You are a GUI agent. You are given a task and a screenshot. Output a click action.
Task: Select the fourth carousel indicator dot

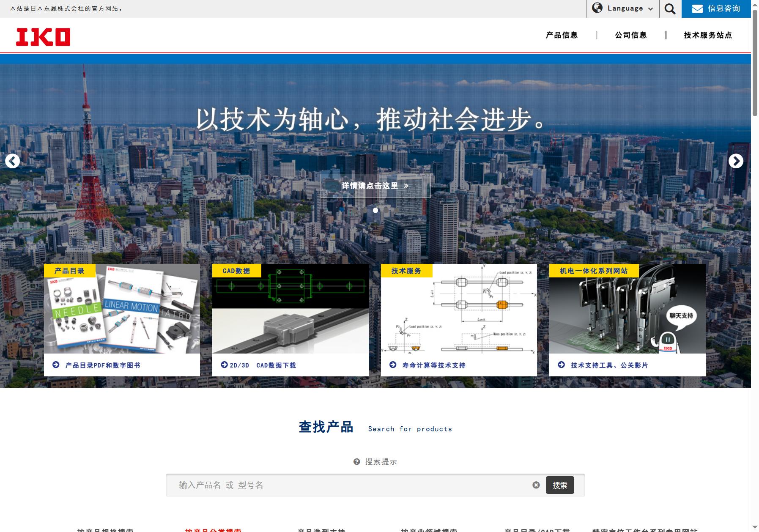(x=386, y=210)
